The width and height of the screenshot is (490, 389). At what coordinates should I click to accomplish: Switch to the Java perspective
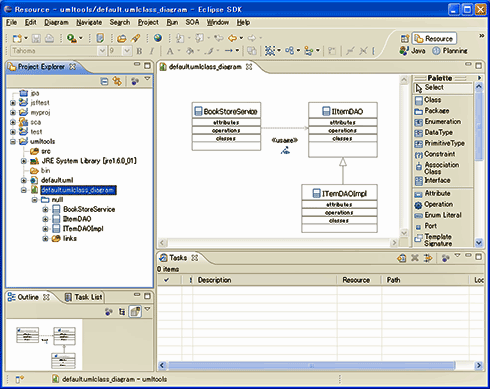point(413,51)
